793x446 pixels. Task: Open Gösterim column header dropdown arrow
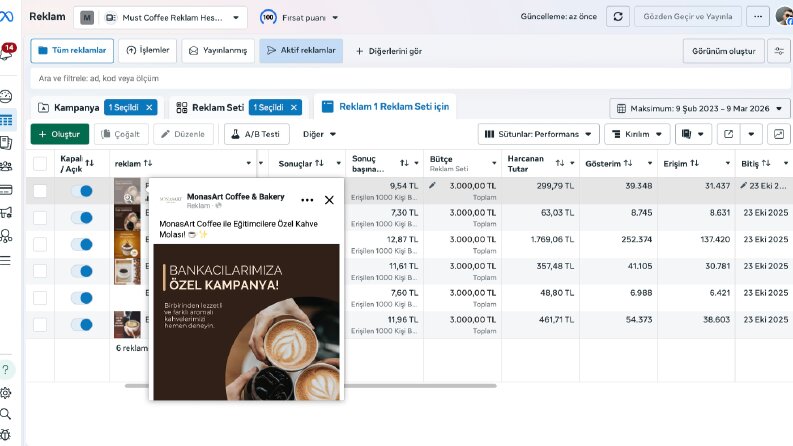[x=650, y=163]
